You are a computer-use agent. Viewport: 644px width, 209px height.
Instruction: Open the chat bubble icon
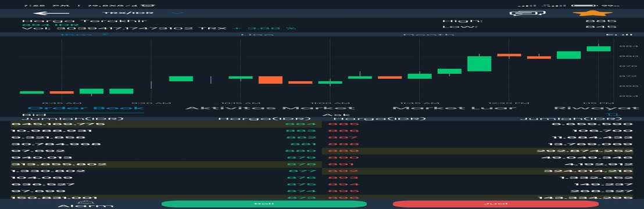527,13
